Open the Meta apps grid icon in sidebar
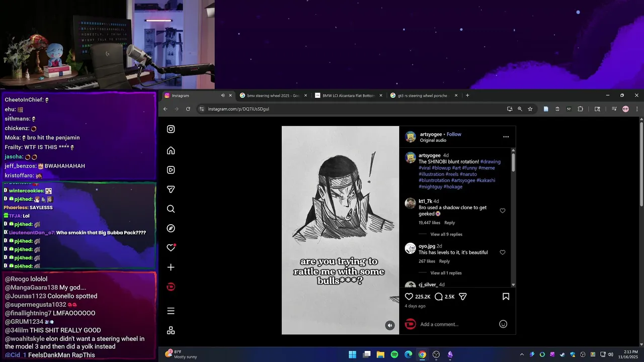This screenshot has width=644, height=362. click(x=171, y=330)
